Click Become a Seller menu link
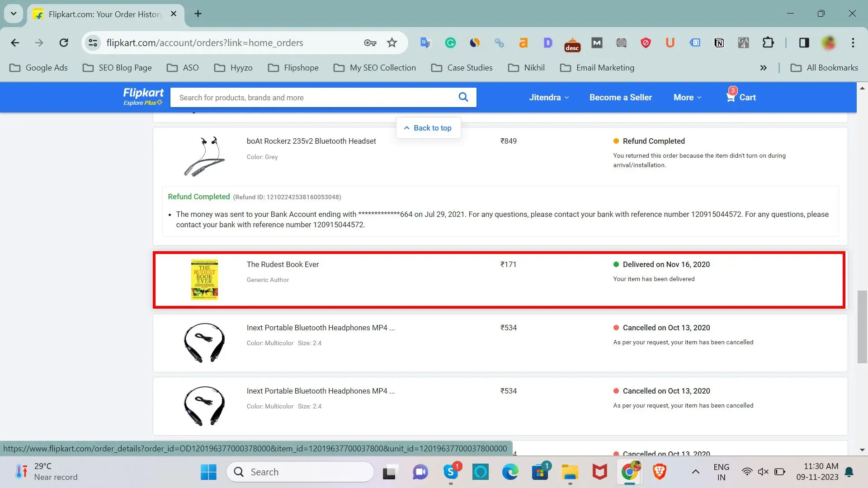 pos(621,97)
